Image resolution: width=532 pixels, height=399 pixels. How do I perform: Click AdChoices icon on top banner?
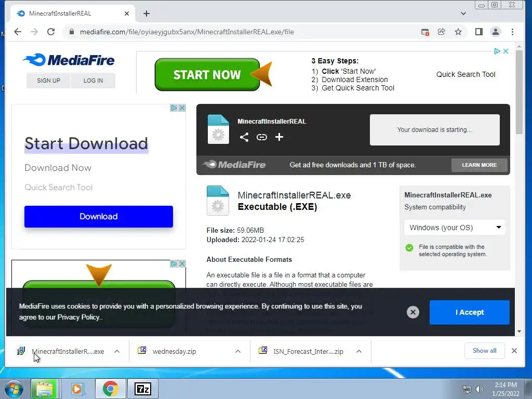497,51
